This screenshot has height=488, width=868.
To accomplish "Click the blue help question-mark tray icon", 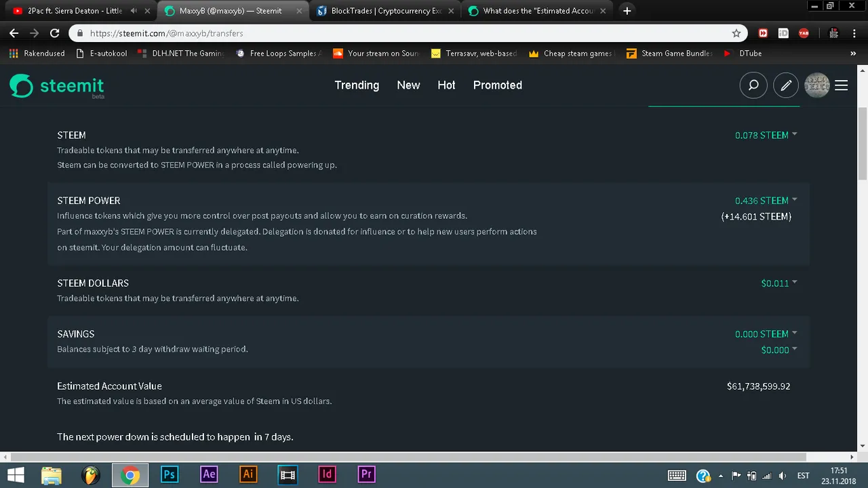I will [703, 475].
